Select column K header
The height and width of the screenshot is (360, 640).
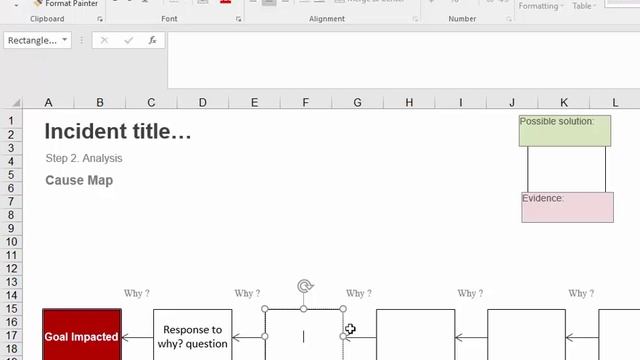[564, 102]
